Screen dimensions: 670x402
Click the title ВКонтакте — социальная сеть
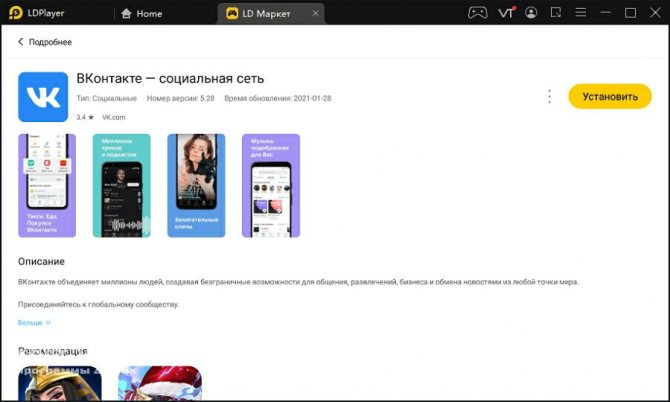170,79
